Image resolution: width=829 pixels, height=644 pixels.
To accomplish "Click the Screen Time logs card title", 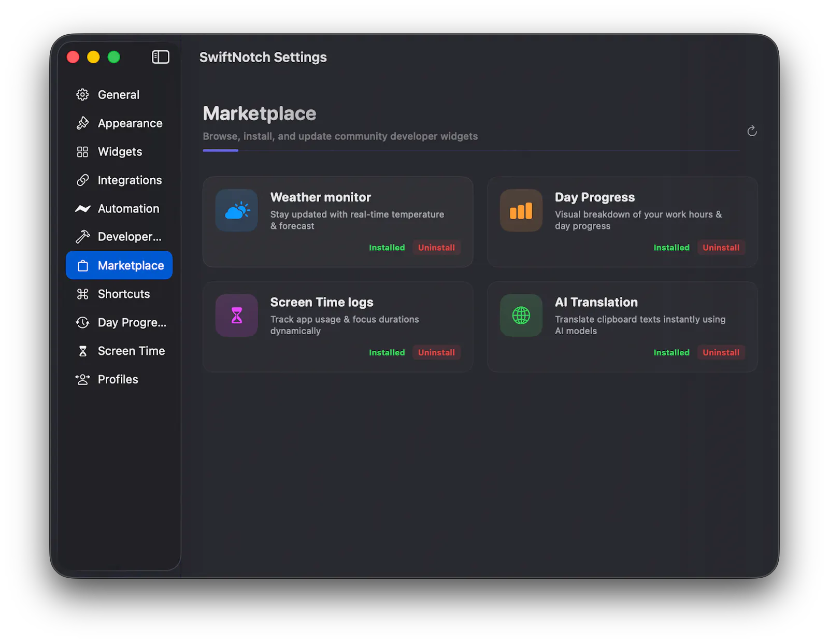I will click(322, 302).
